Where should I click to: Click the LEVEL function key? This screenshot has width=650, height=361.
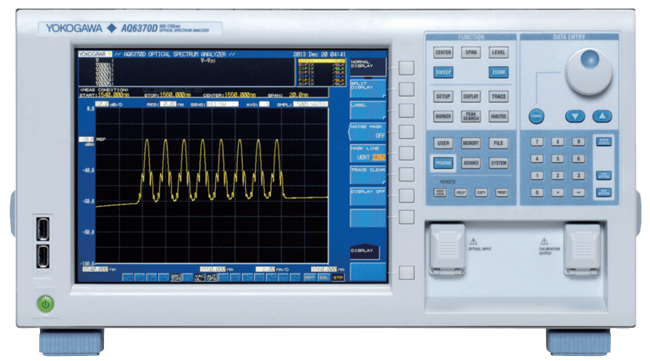pyautogui.click(x=498, y=53)
